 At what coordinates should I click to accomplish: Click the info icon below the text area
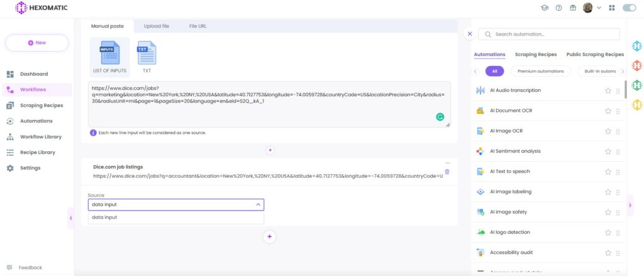[x=93, y=133]
